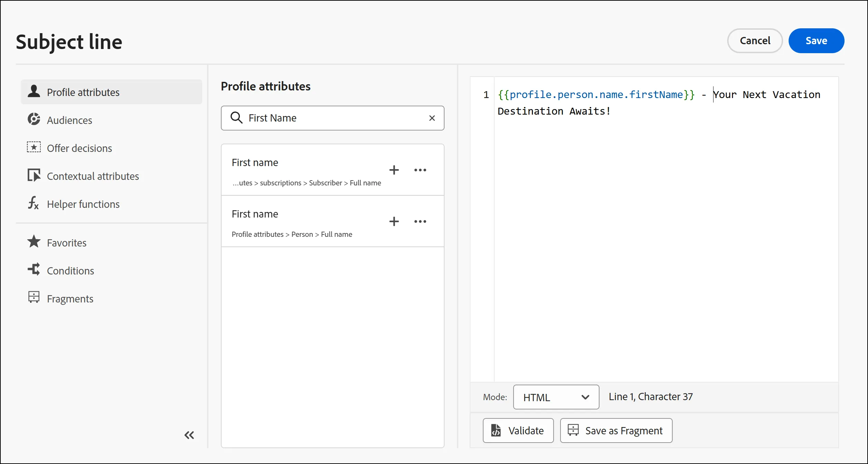The width and height of the screenshot is (868, 464).
Task: Open more options for Subscriber First name
Action: pyautogui.click(x=420, y=170)
